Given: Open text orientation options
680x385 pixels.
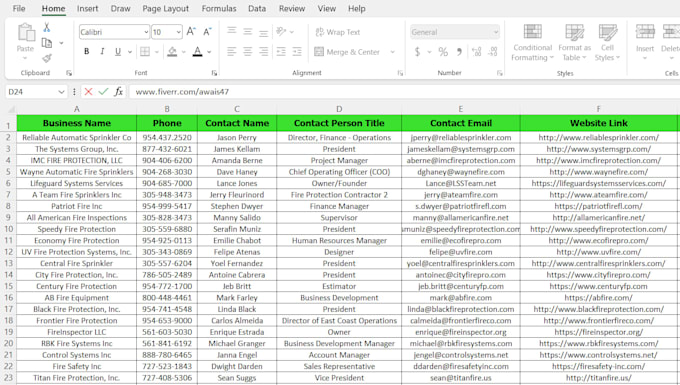Looking at the screenshot, I should [x=281, y=32].
